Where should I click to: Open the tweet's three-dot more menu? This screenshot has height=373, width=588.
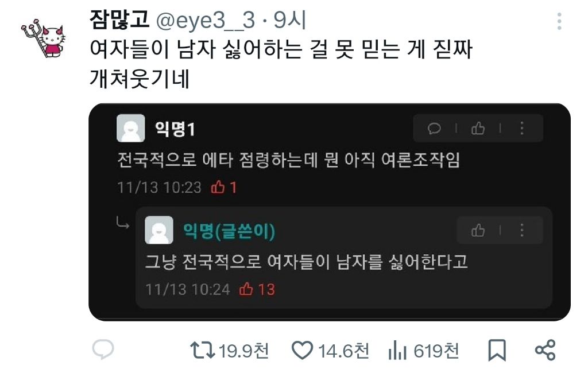(559, 21)
